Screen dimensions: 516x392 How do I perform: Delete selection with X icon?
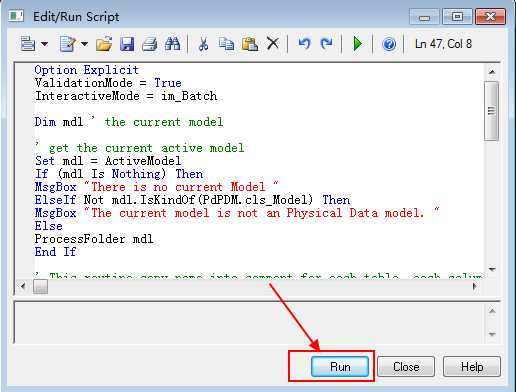(x=273, y=44)
